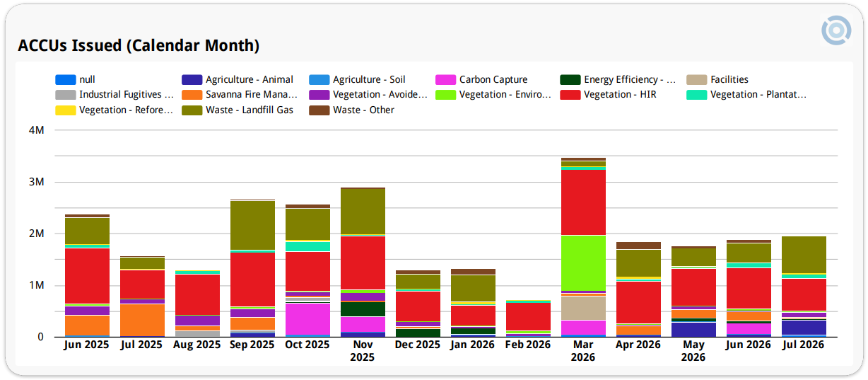The image size is (868, 380).
Task: Select the red HIR segment in Dec 2025 bar
Action: pos(418,306)
